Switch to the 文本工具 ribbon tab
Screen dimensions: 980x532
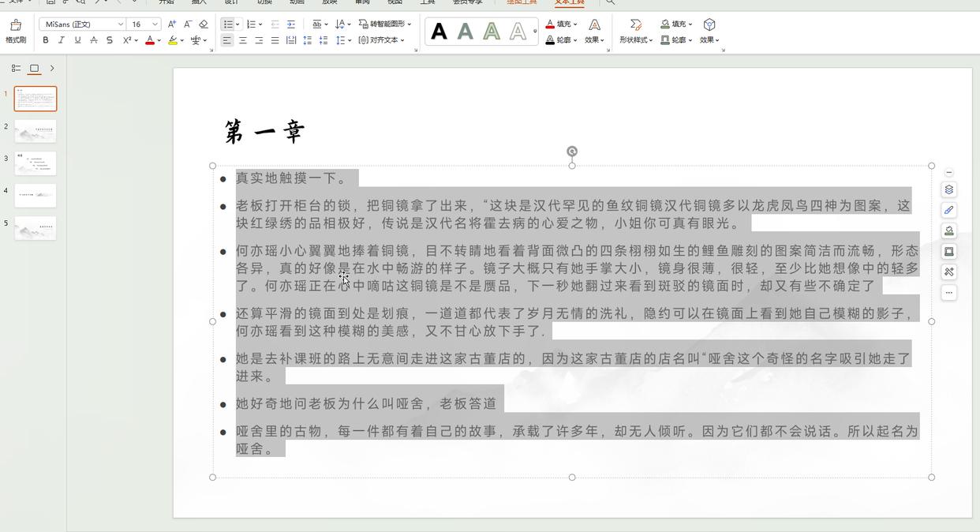[x=569, y=2]
